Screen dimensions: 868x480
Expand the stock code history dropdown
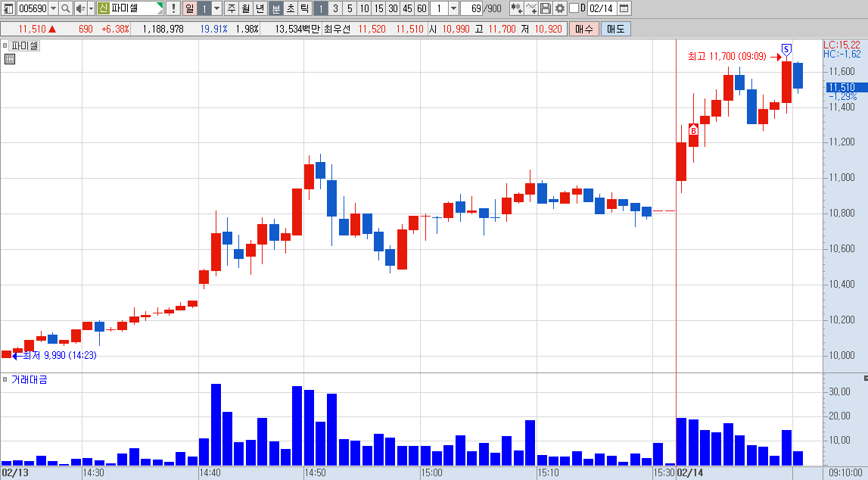(53, 8)
